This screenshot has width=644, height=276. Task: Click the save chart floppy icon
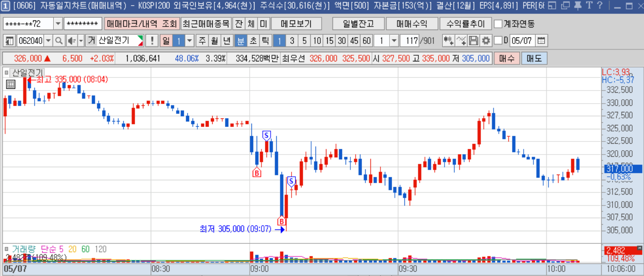pyautogui.click(x=474, y=41)
